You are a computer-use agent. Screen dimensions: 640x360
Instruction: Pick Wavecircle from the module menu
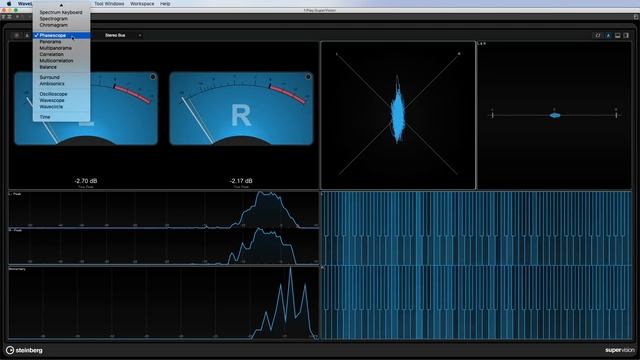(61, 107)
